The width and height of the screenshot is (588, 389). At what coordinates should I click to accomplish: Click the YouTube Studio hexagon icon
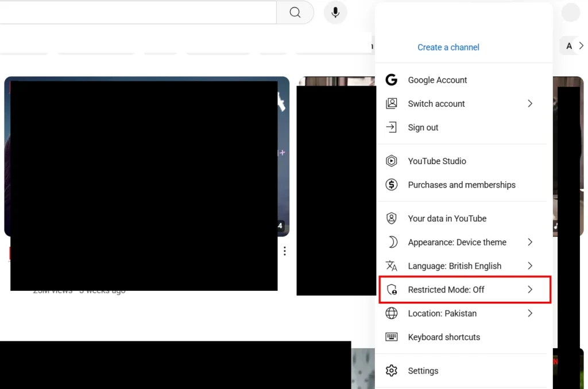pos(392,161)
